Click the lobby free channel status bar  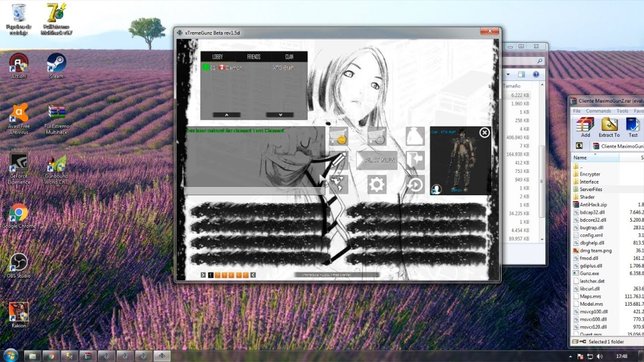click(336, 275)
